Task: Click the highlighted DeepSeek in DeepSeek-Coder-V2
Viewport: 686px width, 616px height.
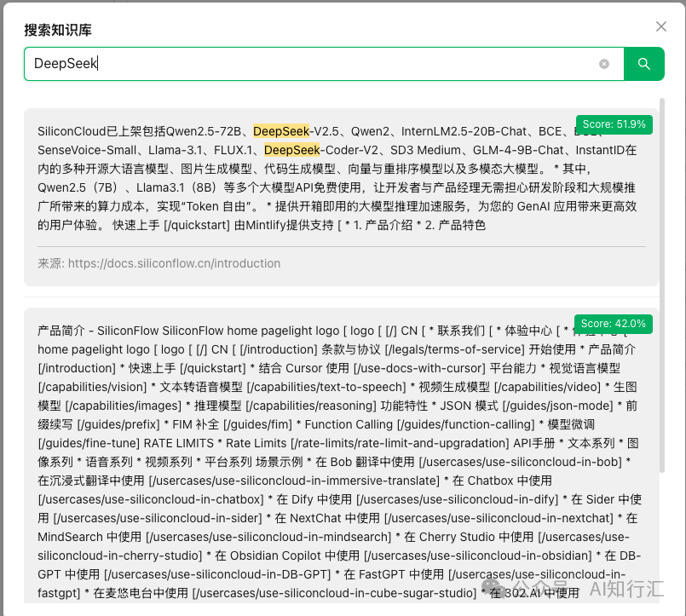Action: click(291, 150)
